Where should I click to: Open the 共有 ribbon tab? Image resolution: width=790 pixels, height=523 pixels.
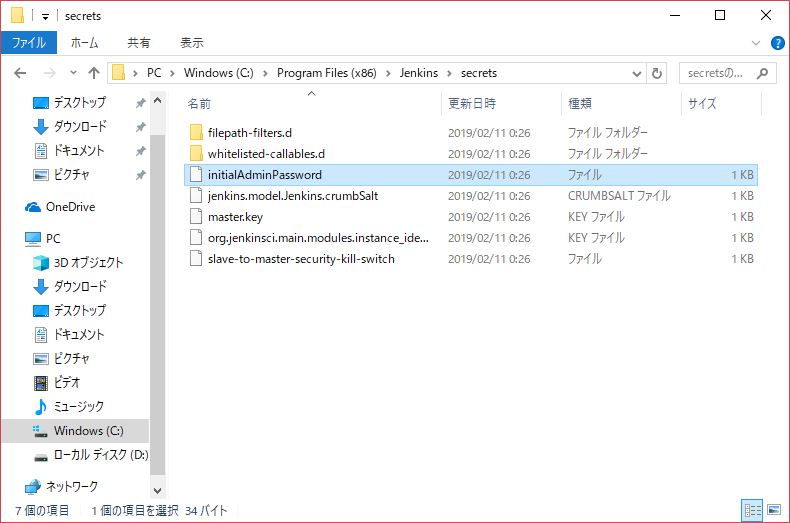point(139,43)
